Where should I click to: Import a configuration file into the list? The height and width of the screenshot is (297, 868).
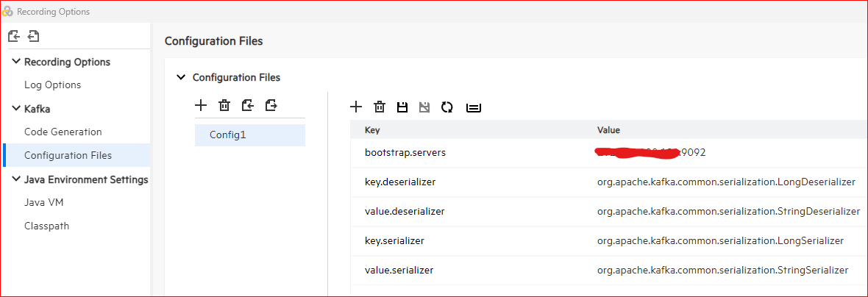(248, 105)
